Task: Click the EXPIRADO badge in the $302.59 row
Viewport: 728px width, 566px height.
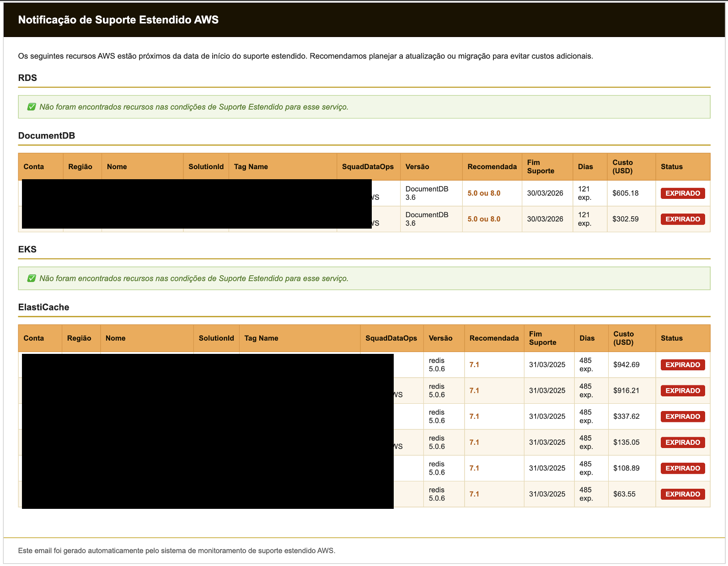Action: (683, 219)
